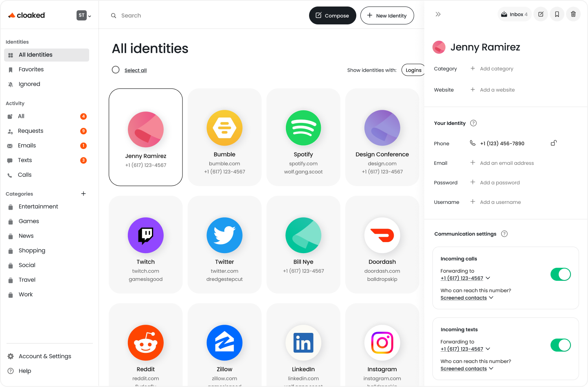Expand Incoming calls forwarding number dropdown
This screenshot has width=588, height=387.
465,278
